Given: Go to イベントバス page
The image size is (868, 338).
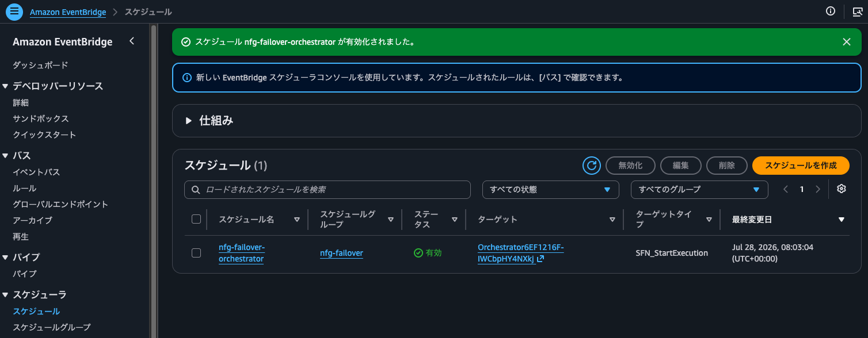Looking at the screenshot, I should point(36,172).
